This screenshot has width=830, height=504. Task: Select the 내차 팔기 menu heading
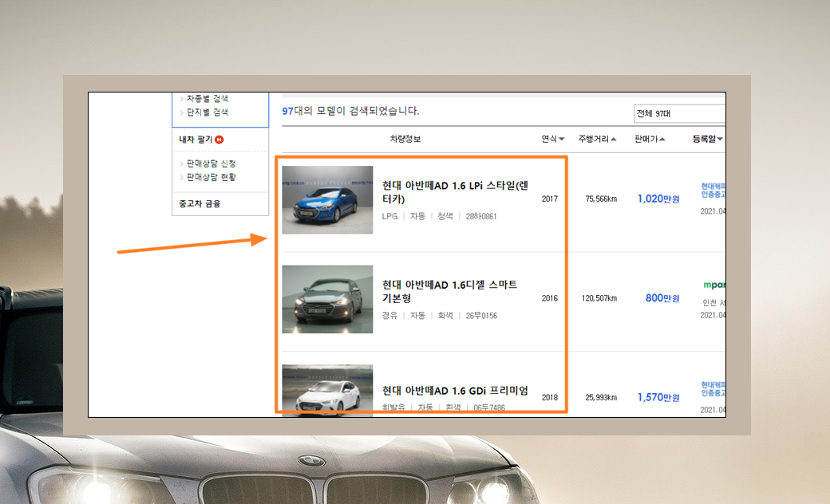[x=196, y=140]
